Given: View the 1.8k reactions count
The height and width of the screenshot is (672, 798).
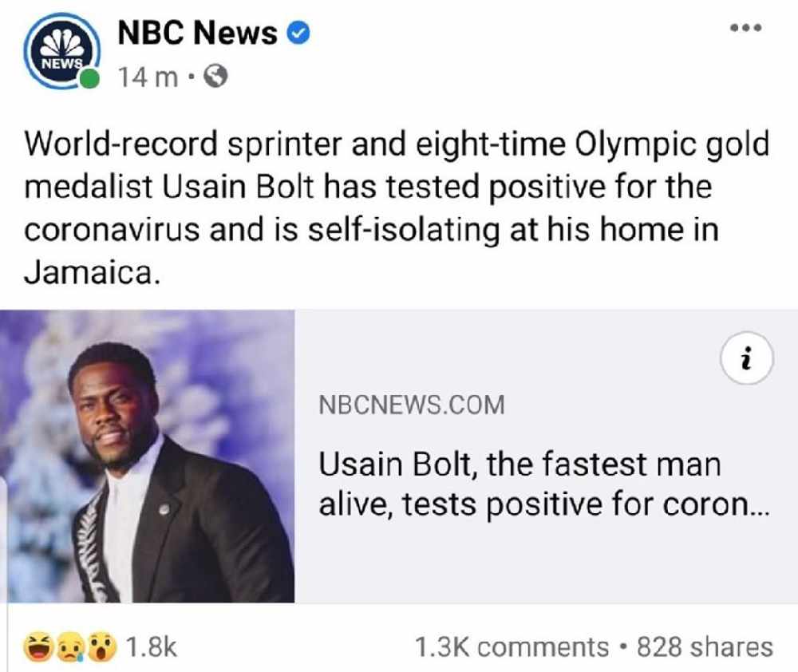Looking at the screenshot, I should click(x=151, y=647).
